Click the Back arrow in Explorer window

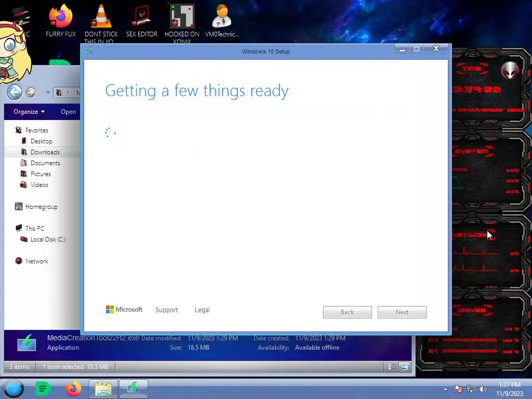pyautogui.click(x=14, y=92)
